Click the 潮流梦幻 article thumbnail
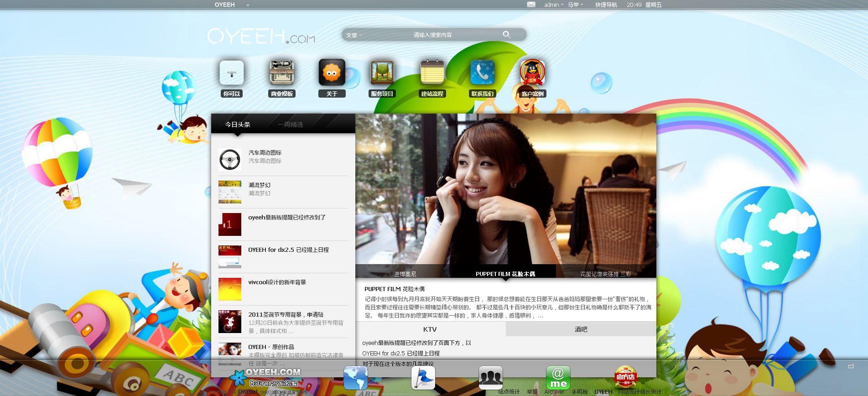 click(x=230, y=192)
